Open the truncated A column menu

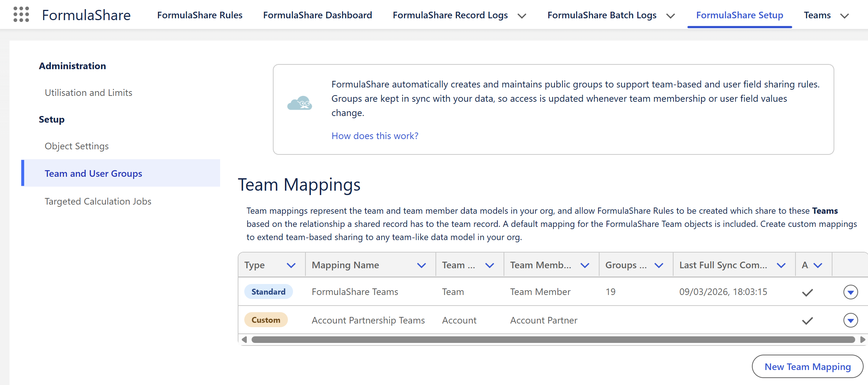[x=818, y=265]
